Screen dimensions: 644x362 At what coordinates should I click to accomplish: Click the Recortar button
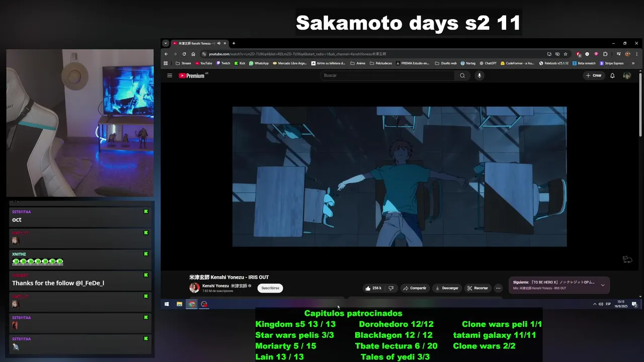[x=477, y=288]
